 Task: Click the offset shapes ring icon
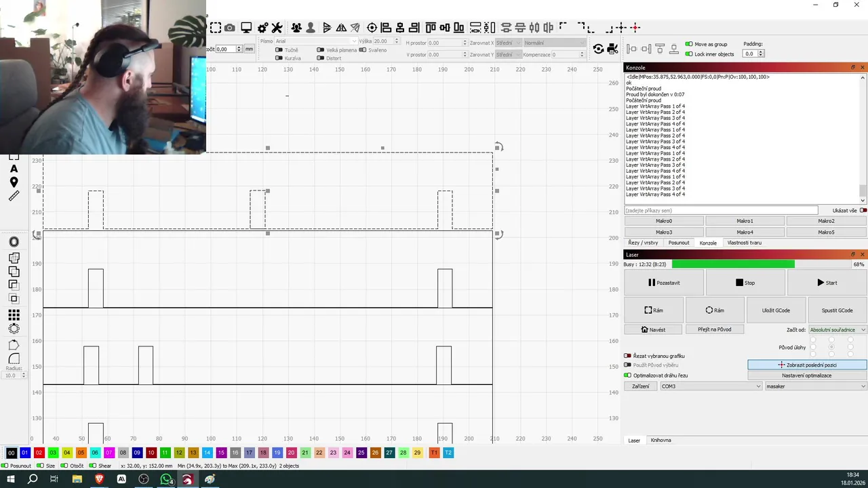click(x=14, y=242)
